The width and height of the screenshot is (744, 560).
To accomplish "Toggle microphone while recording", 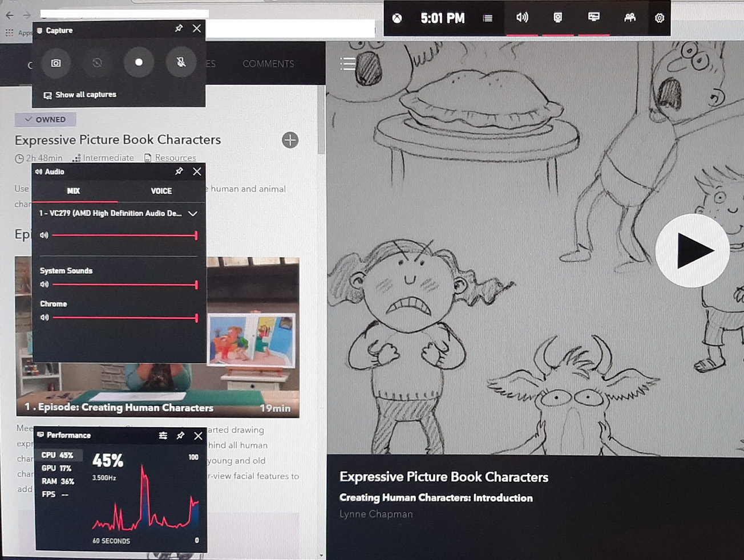I will (181, 63).
